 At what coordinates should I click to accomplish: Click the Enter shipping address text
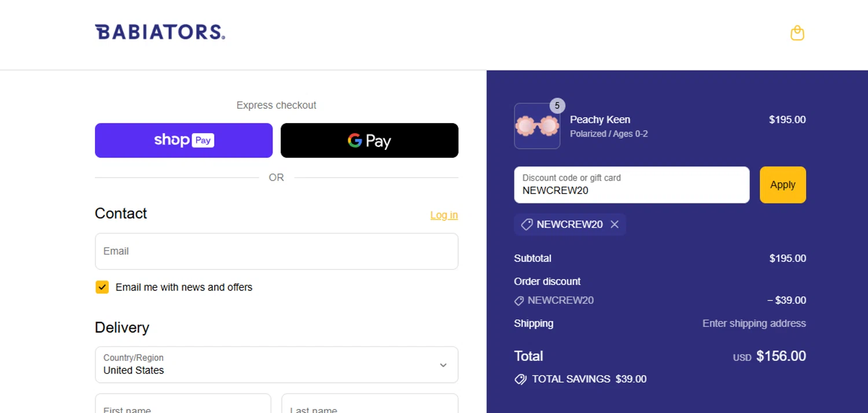coord(754,323)
